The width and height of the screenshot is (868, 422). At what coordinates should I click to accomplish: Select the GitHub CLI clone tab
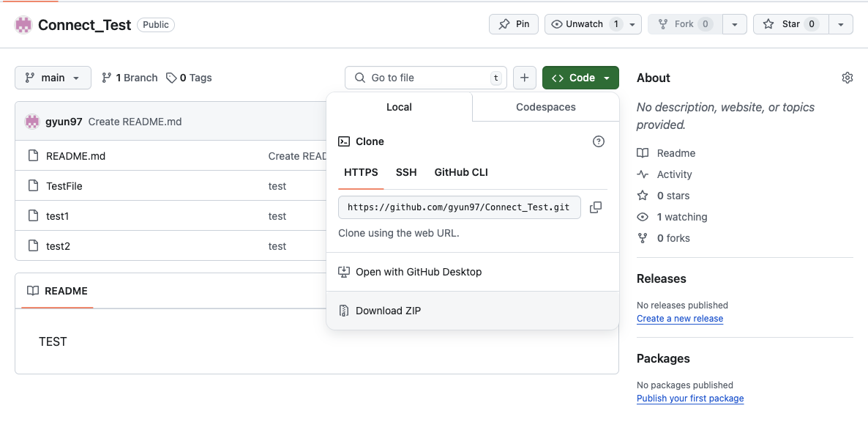point(461,172)
